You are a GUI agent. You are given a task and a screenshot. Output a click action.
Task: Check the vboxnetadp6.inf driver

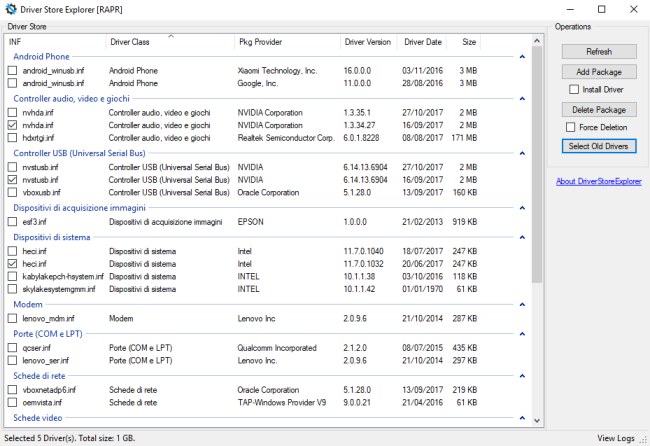12,390
